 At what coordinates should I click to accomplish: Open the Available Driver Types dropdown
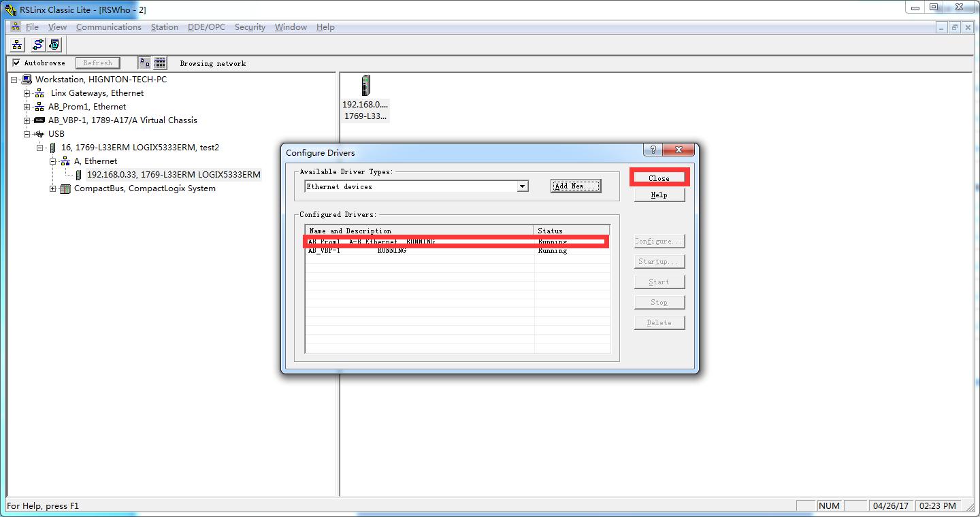tap(522, 186)
